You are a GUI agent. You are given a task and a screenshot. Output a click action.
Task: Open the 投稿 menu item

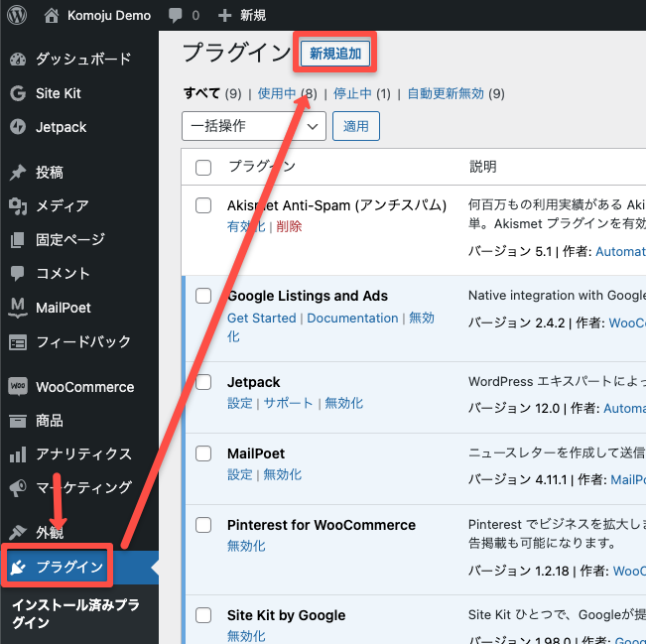pos(79,173)
